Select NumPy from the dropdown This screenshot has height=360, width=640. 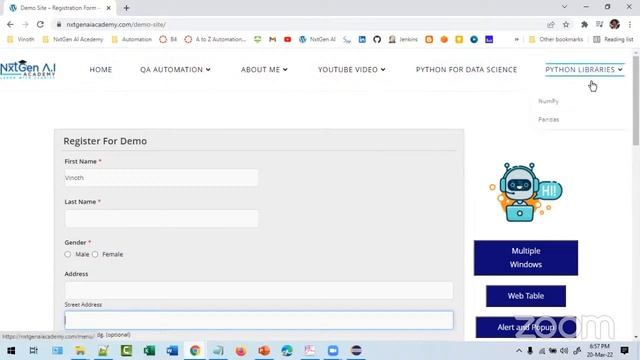[548, 101]
